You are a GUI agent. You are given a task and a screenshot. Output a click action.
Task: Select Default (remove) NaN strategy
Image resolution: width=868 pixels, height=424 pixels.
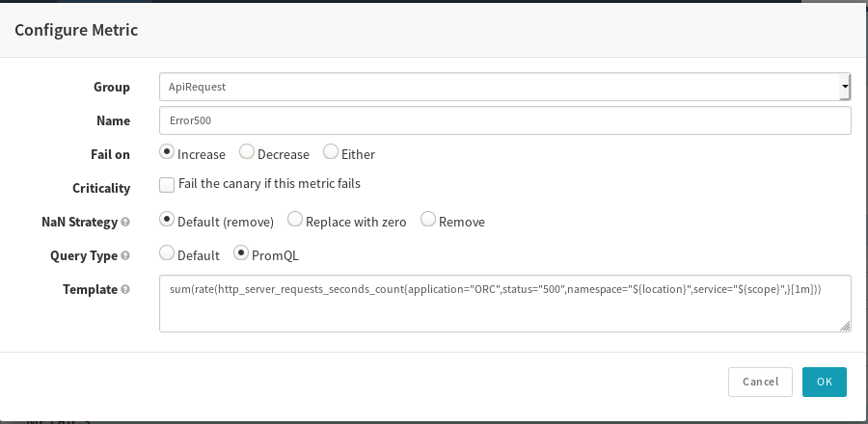(x=167, y=221)
